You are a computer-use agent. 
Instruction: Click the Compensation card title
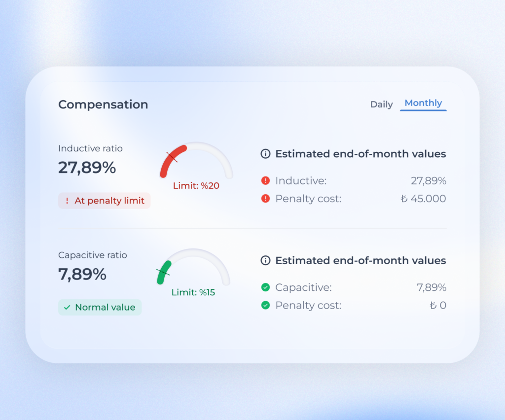click(103, 105)
